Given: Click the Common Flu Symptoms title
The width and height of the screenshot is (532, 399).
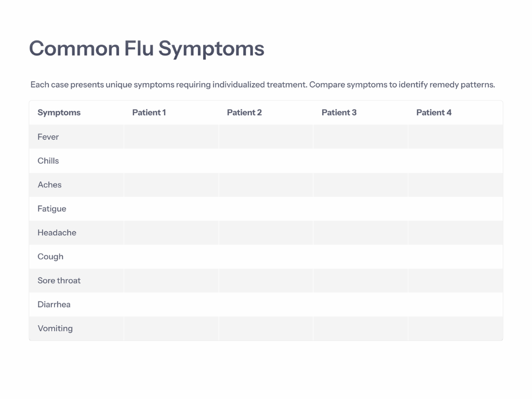Looking at the screenshot, I should click(x=147, y=48).
